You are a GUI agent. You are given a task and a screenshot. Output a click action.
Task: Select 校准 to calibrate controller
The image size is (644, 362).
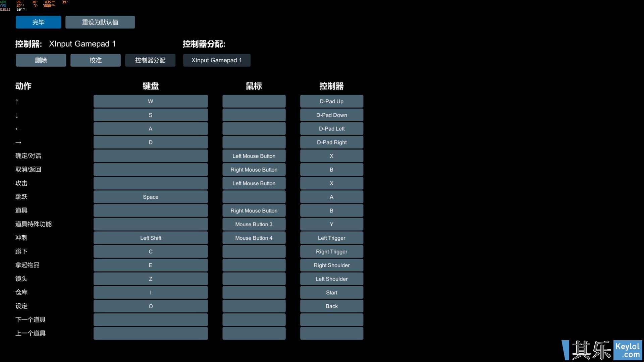96,60
